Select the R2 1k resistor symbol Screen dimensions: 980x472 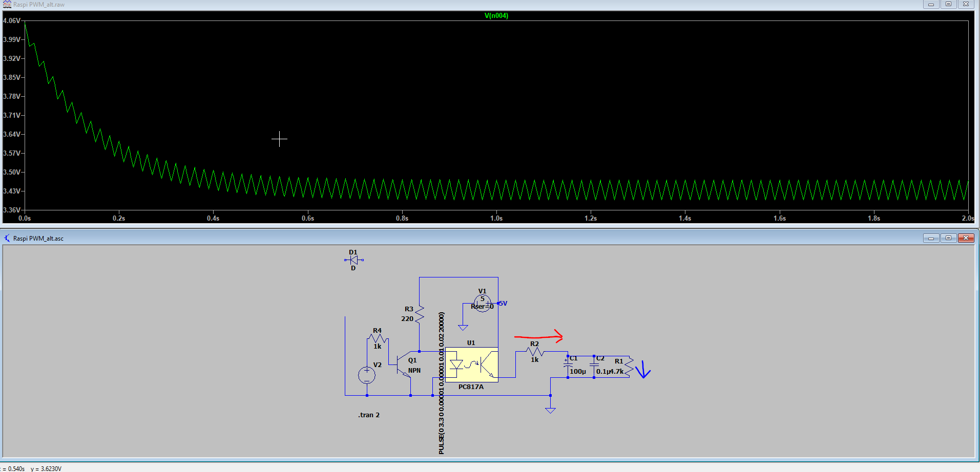pos(534,352)
